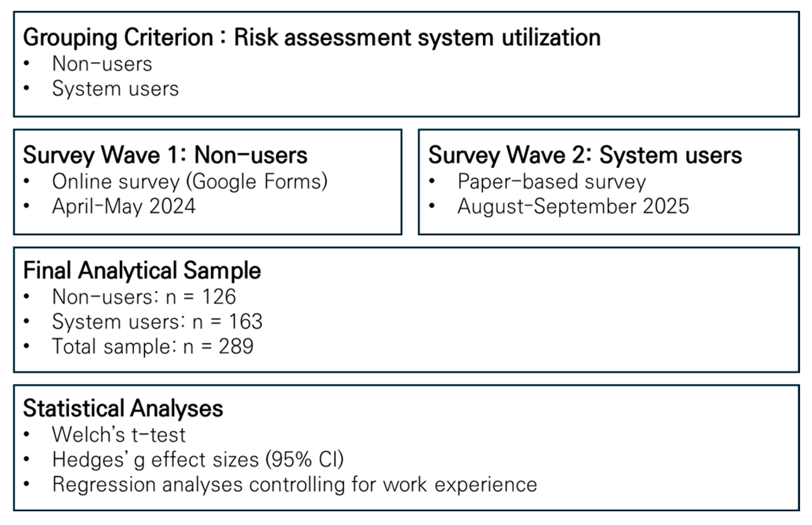Click the Grouping Criterion heading
812x525 pixels.
coord(311,38)
